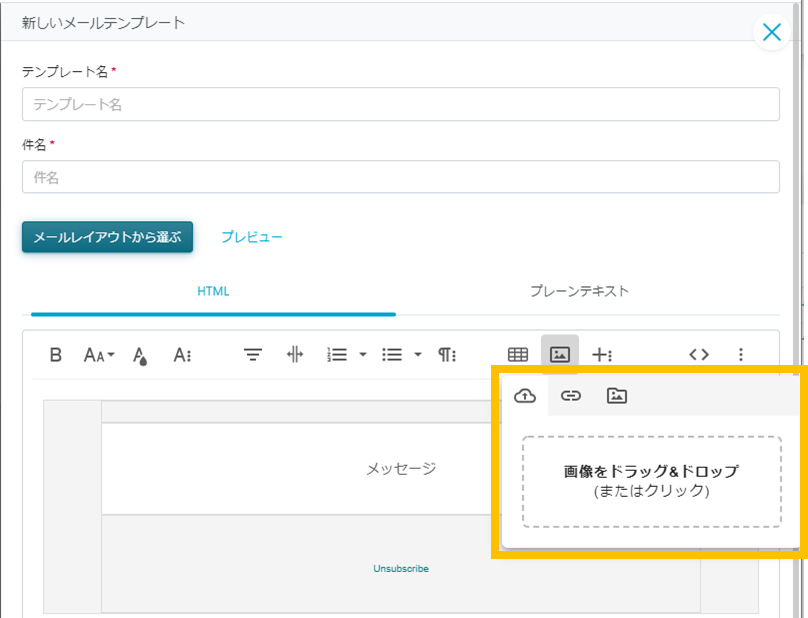Expand the ordered list style arrow
Image resolution: width=808 pixels, height=618 pixels.
tap(363, 355)
